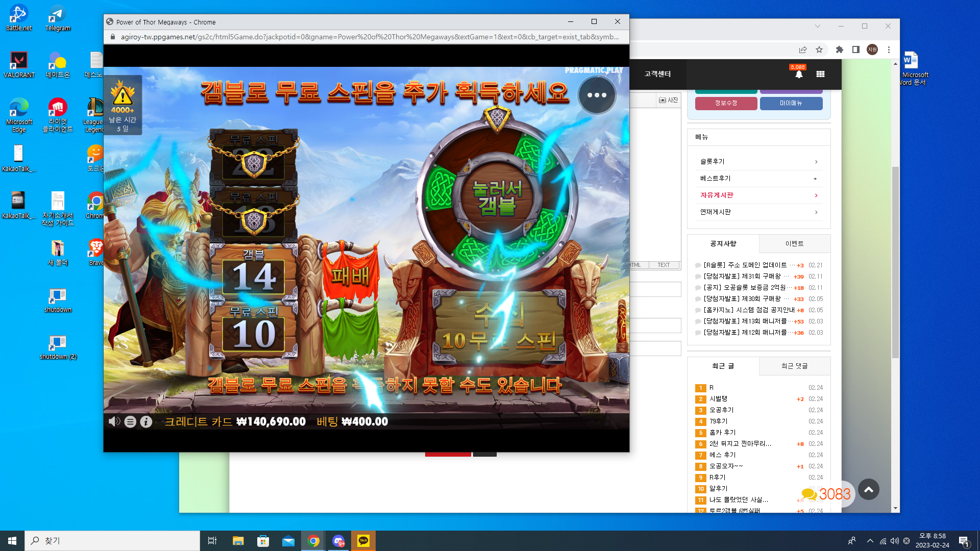
Task: Open 슬롯후기 menu item
Action: coord(759,162)
